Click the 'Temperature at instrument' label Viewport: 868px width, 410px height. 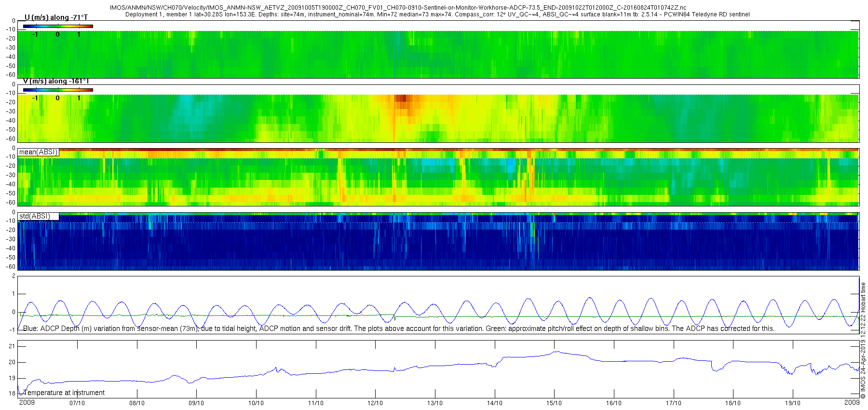pyautogui.click(x=64, y=393)
